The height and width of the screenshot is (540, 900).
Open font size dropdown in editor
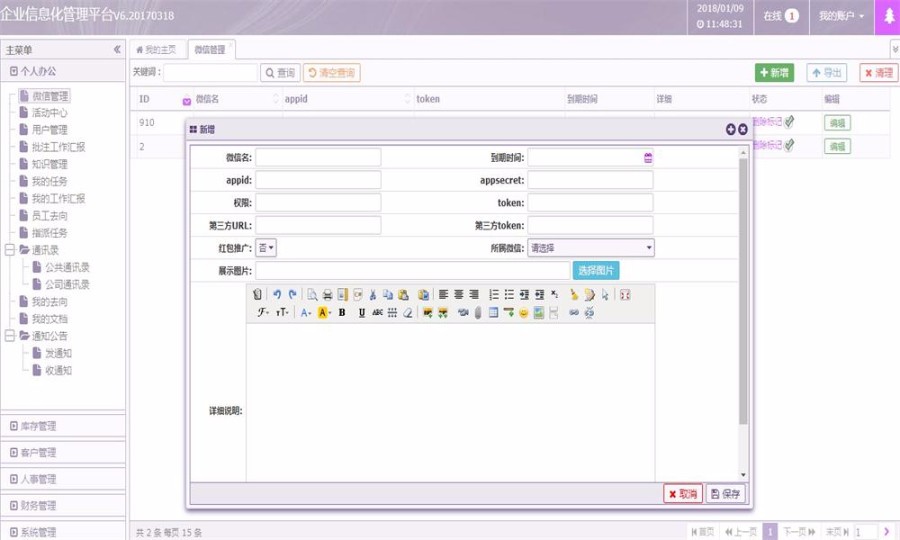282,313
